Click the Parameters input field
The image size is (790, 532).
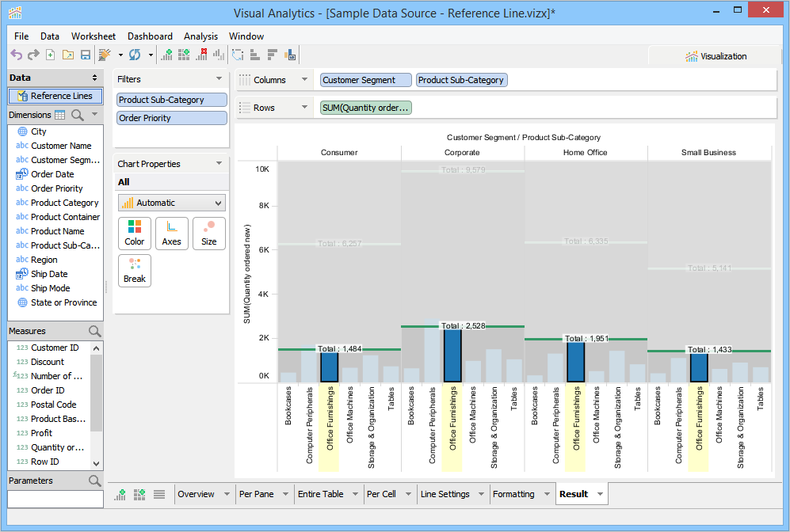point(55,500)
